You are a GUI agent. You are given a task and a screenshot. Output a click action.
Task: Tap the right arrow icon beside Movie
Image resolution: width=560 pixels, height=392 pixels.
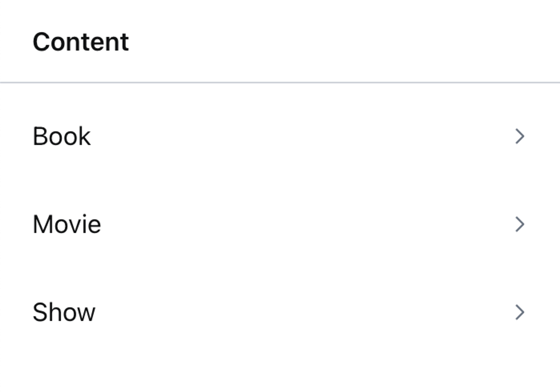click(x=519, y=224)
